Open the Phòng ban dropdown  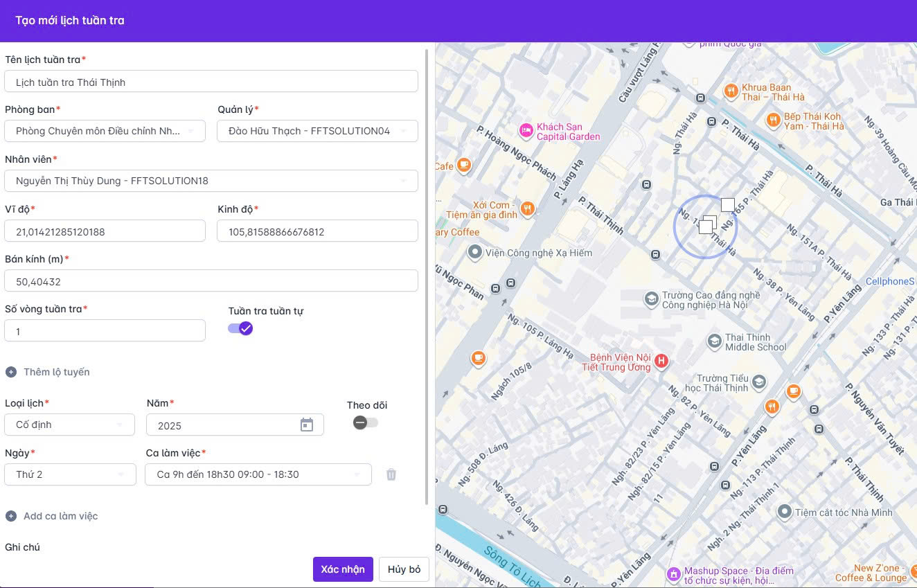(x=105, y=131)
